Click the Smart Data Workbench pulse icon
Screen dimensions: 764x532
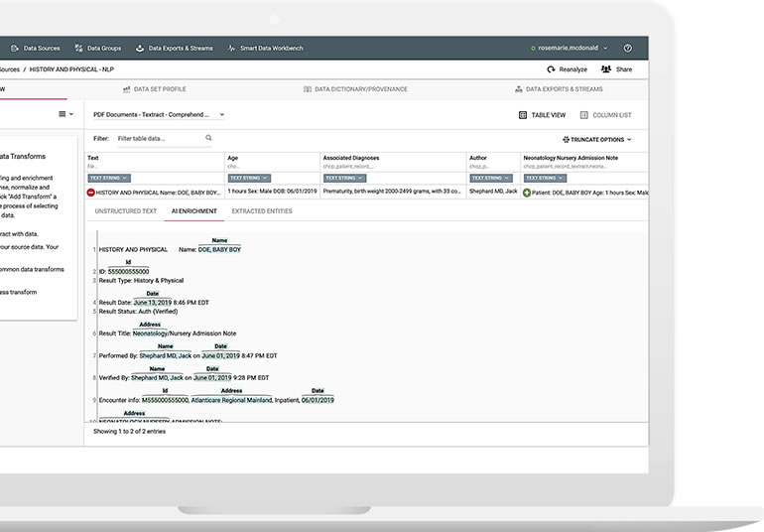point(231,49)
